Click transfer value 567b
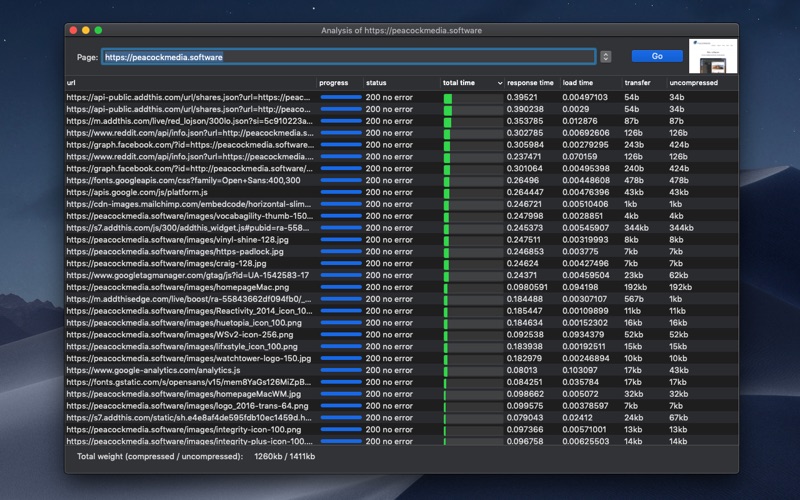800x500 pixels. tap(634, 299)
